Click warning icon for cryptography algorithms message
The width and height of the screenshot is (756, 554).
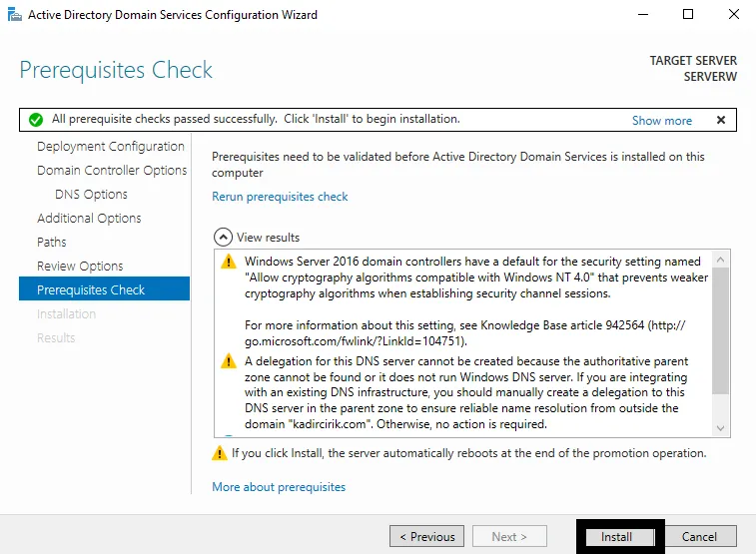tap(229, 262)
